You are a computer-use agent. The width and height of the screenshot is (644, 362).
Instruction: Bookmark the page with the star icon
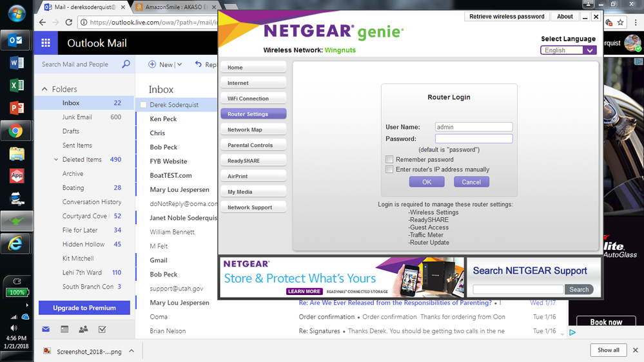(620, 22)
